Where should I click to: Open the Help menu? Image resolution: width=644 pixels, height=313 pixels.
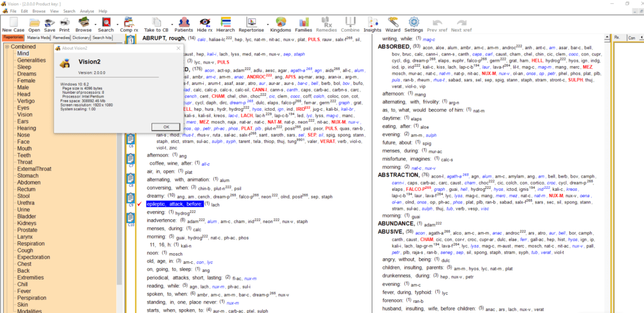coord(103,11)
